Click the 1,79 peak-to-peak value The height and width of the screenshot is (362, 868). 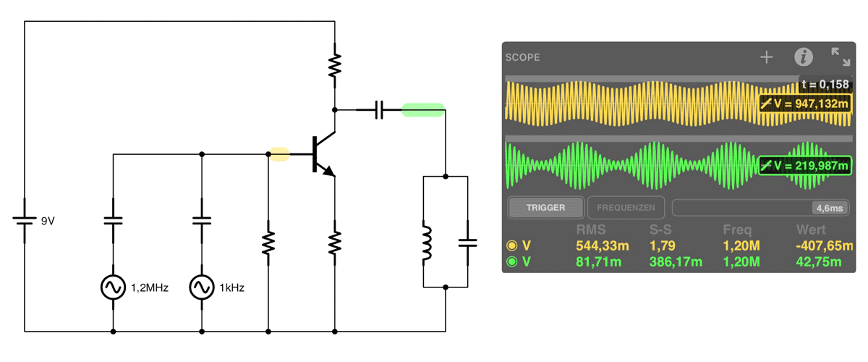click(x=662, y=246)
